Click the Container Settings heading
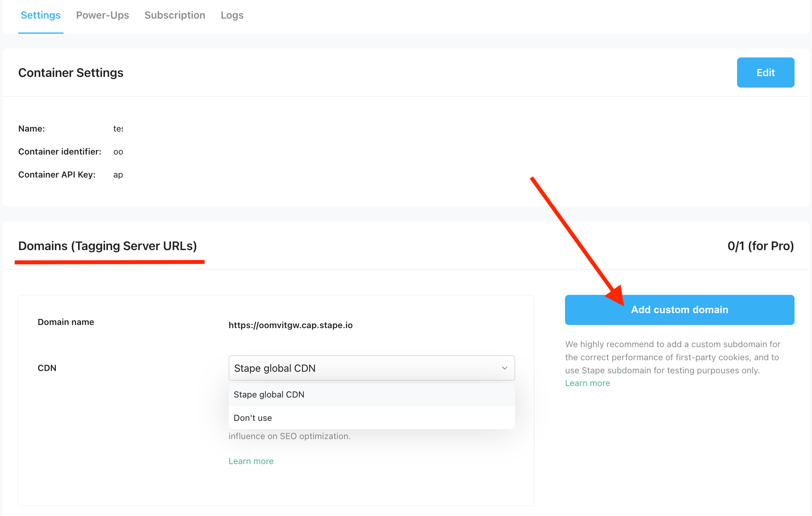The image size is (812, 516). 71,73
